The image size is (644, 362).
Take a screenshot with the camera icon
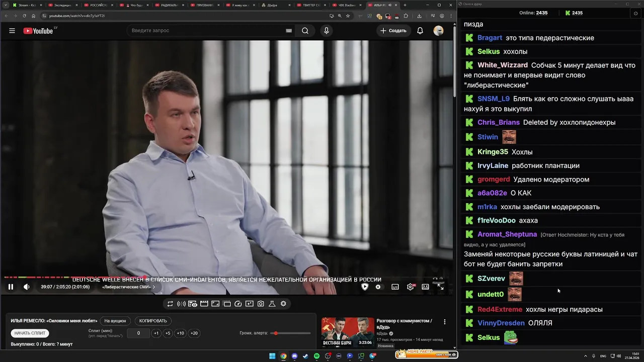click(261, 304)
